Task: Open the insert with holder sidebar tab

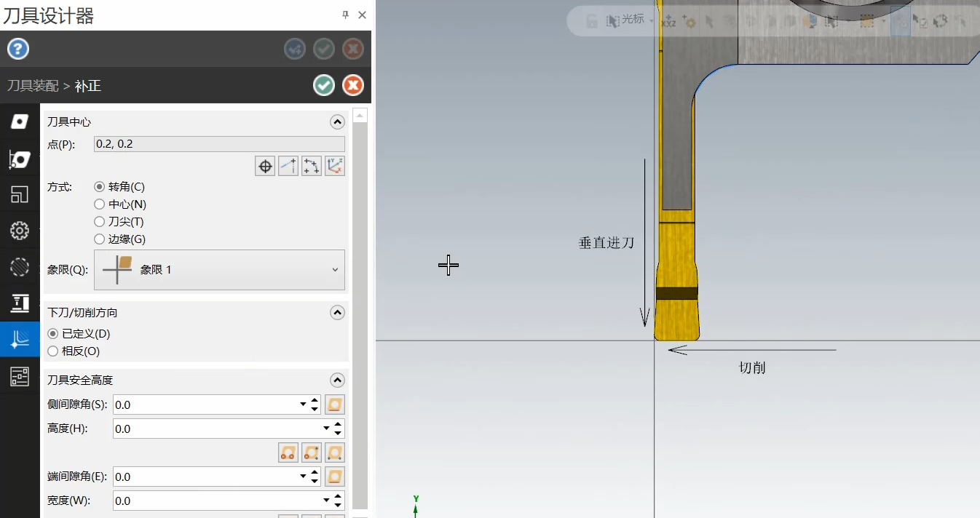Action: coord(20,158)
